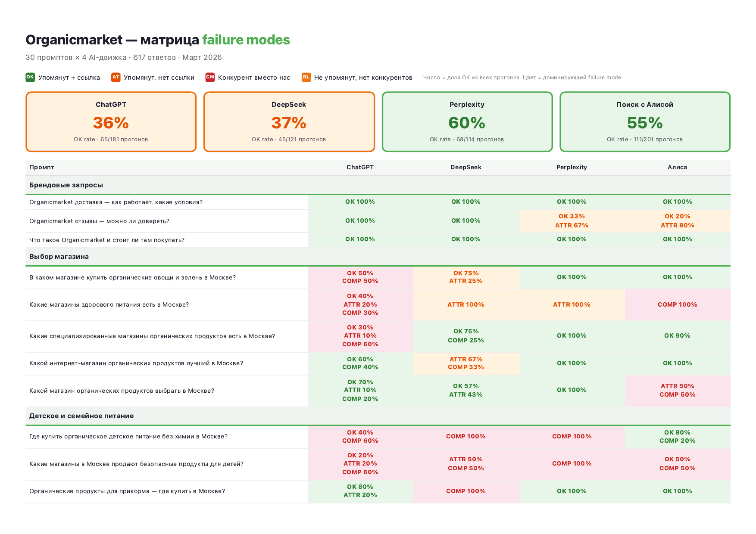756x534 pixels.
Task: Select the ChatGPT 36% summary card
Action: 111,122
